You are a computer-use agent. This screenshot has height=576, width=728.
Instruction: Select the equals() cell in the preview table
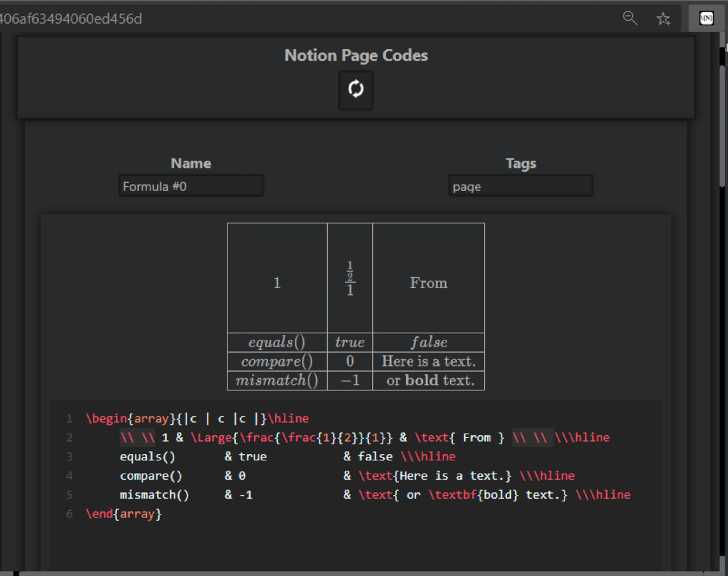coord(277,342)
